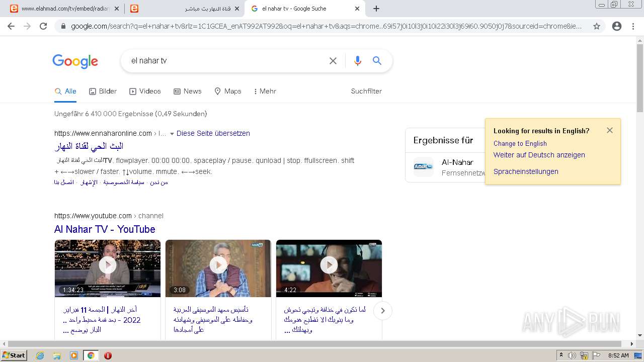Click 'Change to English' link

[520, 143]
